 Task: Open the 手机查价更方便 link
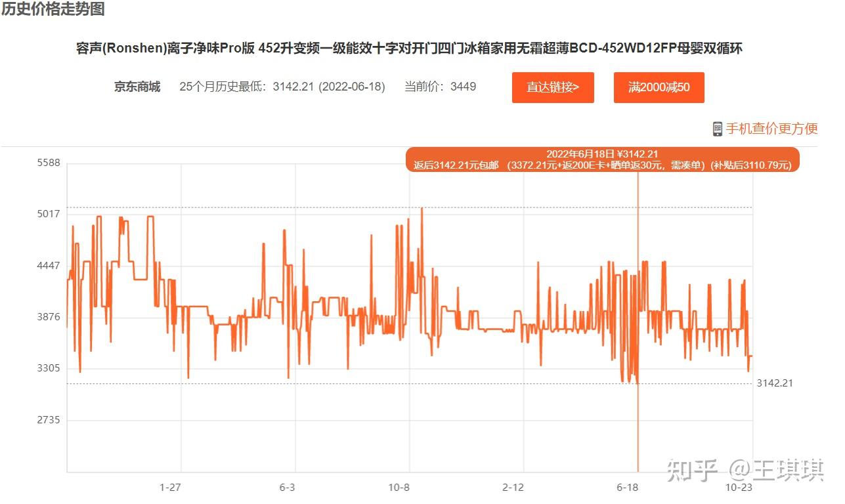[771, 129]
